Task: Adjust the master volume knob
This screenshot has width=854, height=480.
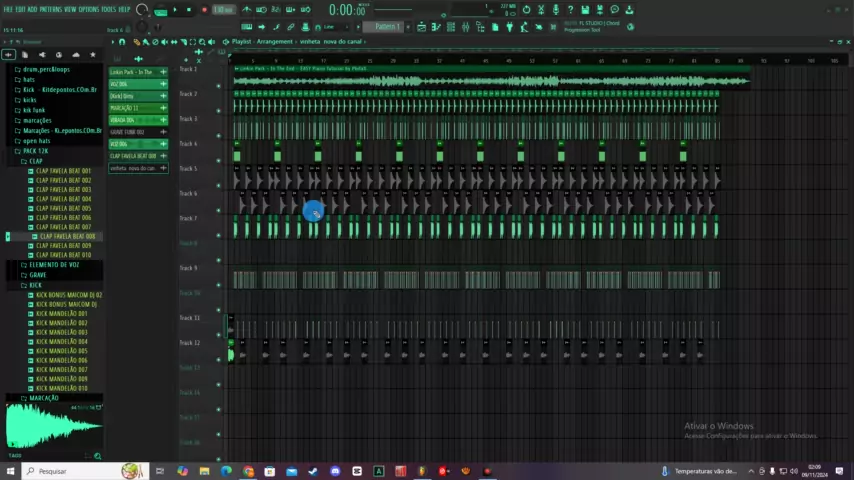Action: tap(142, 10)
